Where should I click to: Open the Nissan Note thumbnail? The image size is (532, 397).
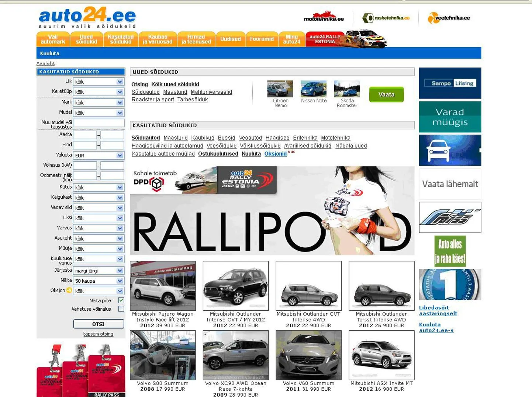314,89
